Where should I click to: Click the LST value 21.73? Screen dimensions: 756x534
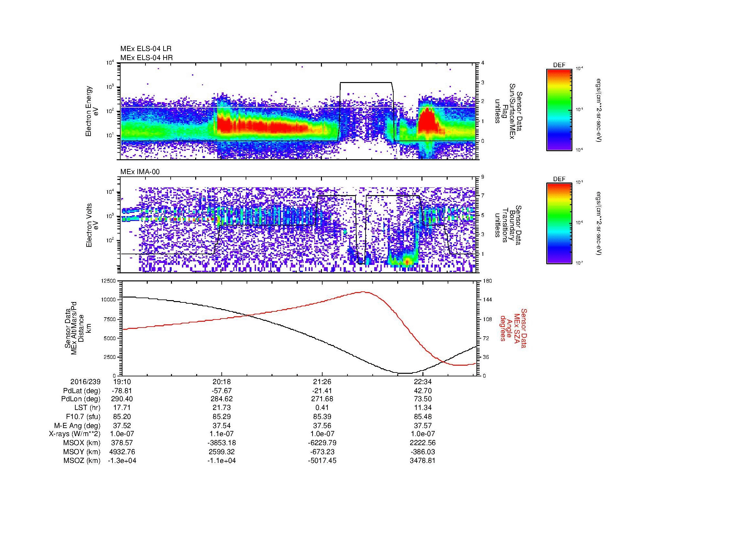tap(222, 408)
